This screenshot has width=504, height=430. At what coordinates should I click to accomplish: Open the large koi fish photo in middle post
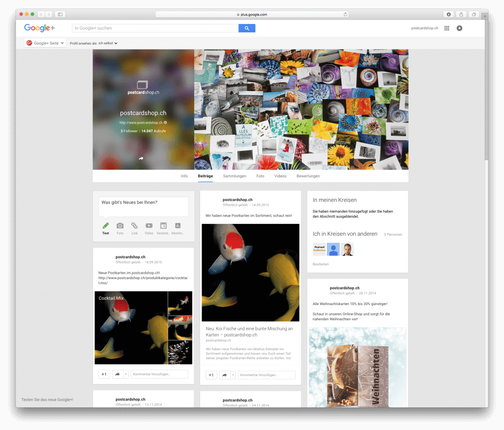(251, 272)
